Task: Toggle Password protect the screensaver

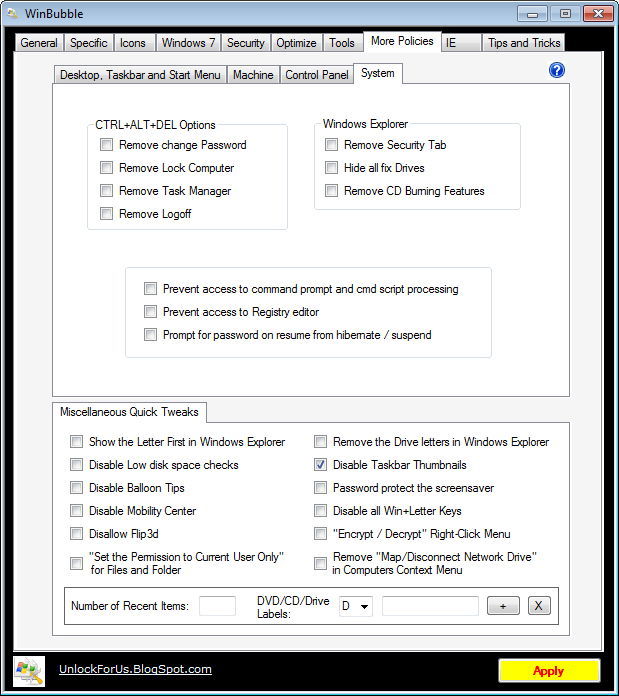Action: (x=321, y=488)
